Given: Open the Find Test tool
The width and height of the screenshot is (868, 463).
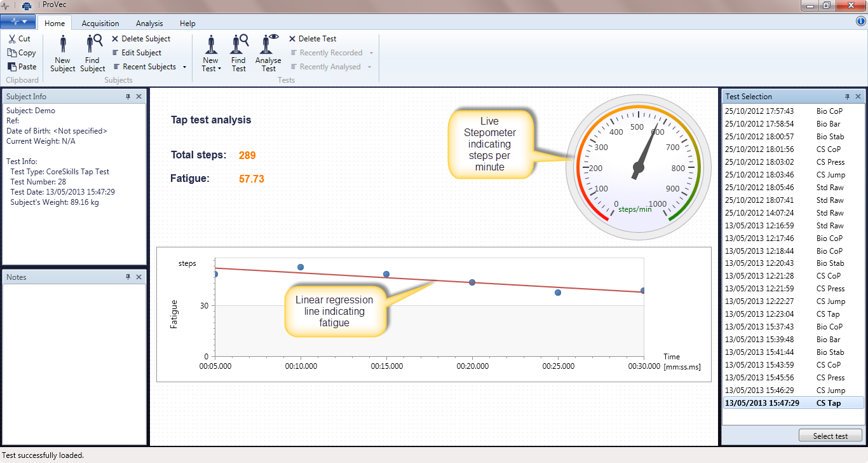Looking at the screenshot, I should pos(239,53).
